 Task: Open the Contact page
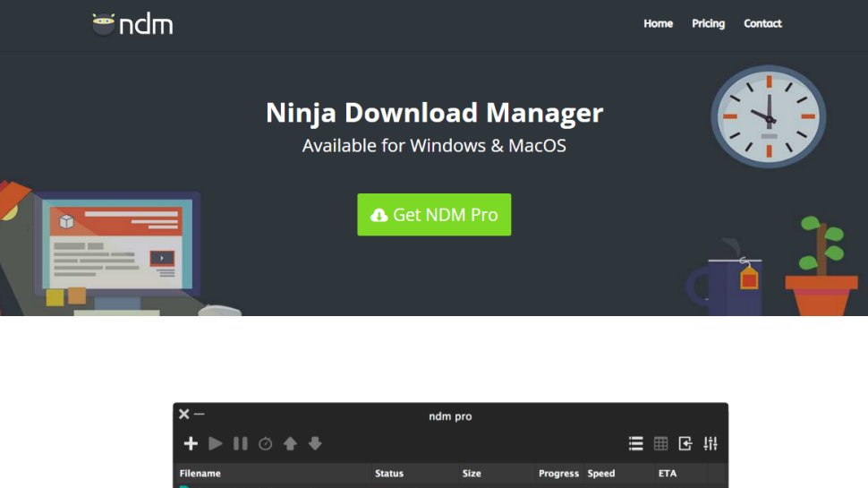coord(762,24)
